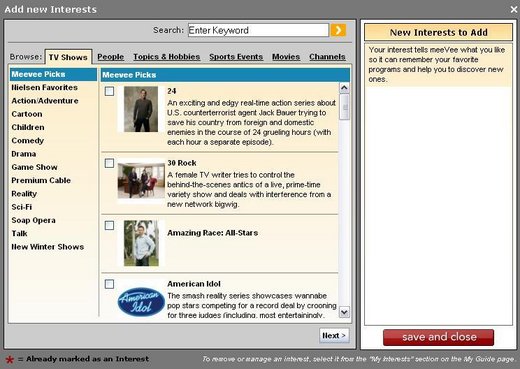Screen dimensions: 520x369
Task: Switch to the People tab
Action: coord(111,57)
